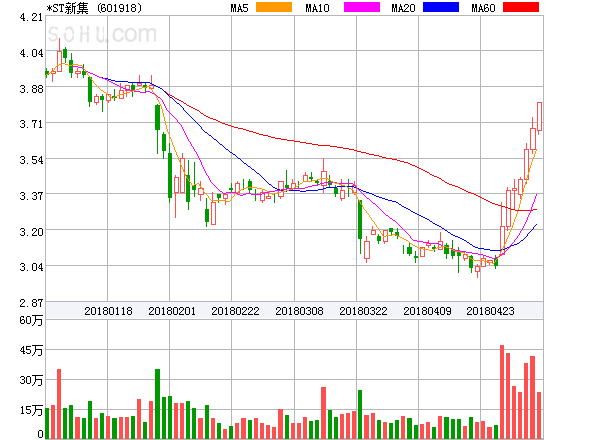Click the 20180423 date marker
Image resolution: width=600 pixels, height=440 pixels.
point(490,311)
